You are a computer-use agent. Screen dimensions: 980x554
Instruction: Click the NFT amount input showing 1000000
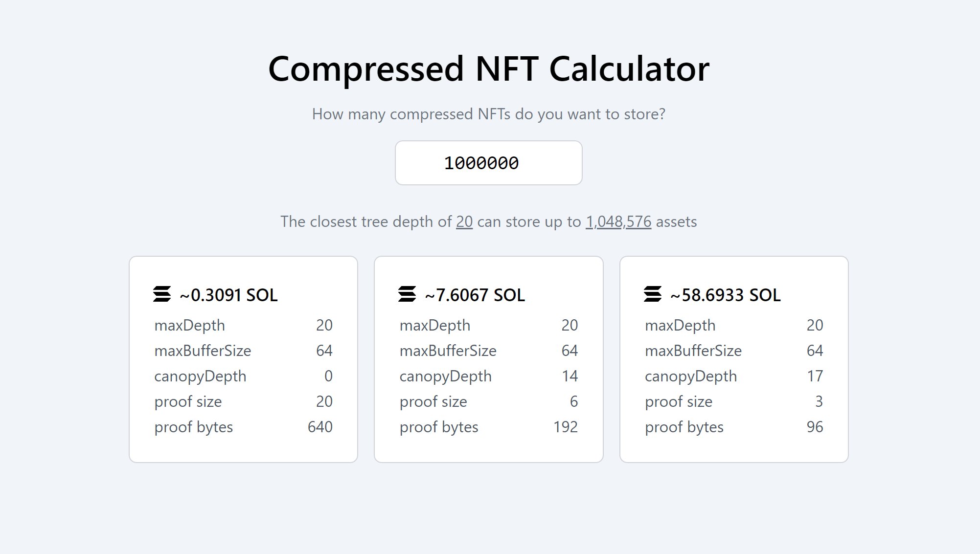[488, 163]
